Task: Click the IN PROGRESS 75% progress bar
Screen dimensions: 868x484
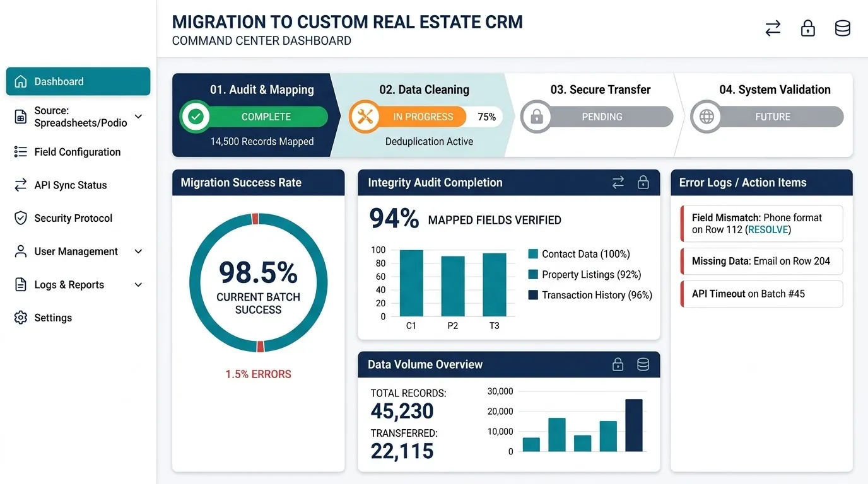Action: coord(426,117)
